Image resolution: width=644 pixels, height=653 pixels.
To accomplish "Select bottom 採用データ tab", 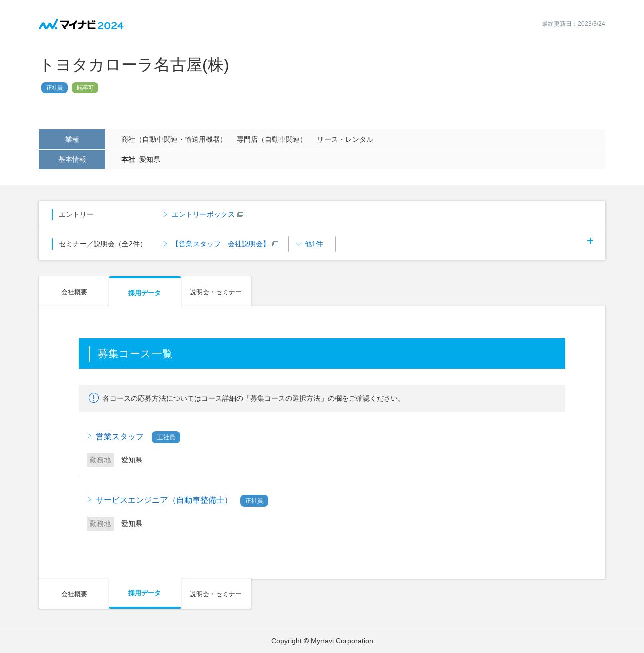I will click(145, 593).
